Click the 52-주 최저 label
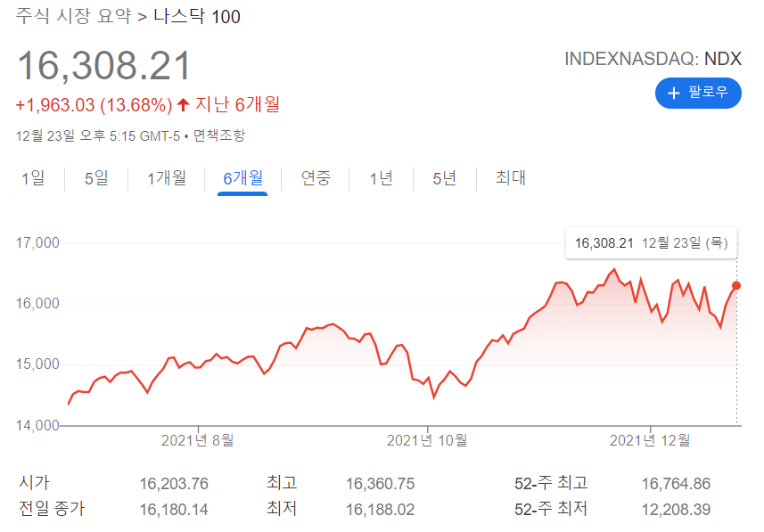Screen dimensions: 764x532 (551, 509)
